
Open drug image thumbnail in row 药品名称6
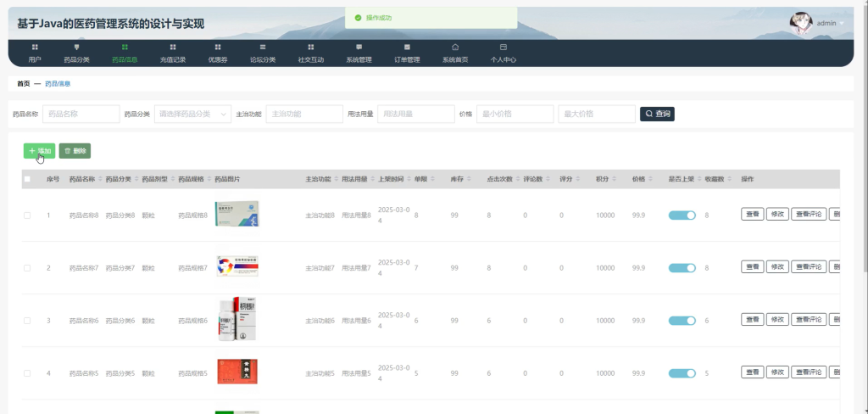pos(237,319)
